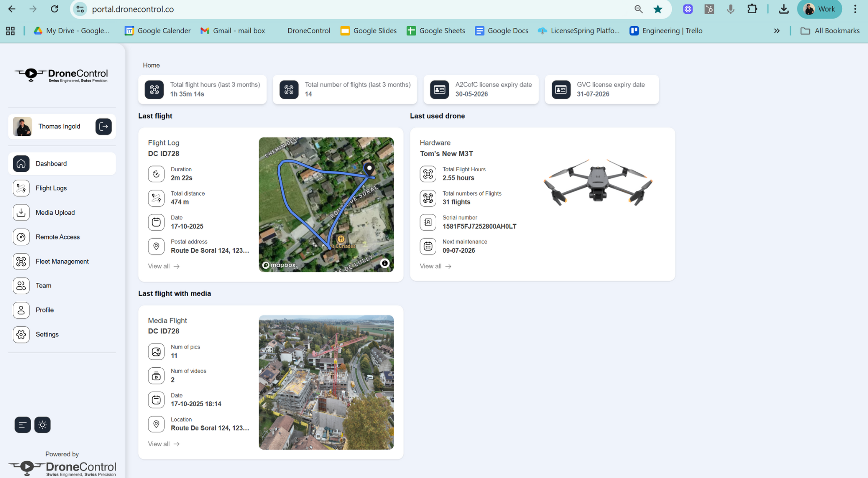Screen dimensions: 868x478
Task: Open the All Bookmarks folder
Action: pyautogui.click(x=830, y=31)
